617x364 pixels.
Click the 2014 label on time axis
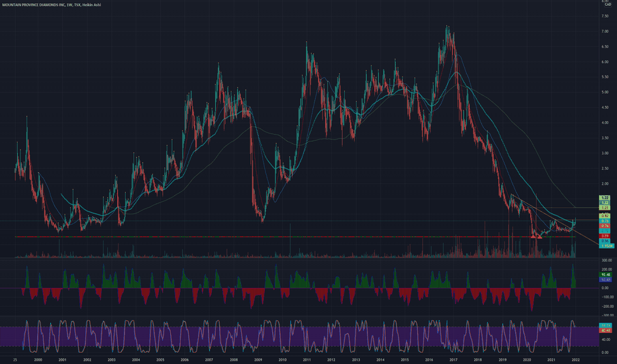tap(380, 359)
